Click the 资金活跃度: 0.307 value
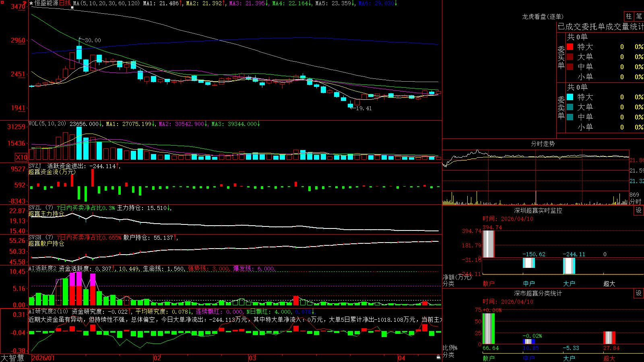644x362 pixels. pyautogui.click(x=85, y=269)
